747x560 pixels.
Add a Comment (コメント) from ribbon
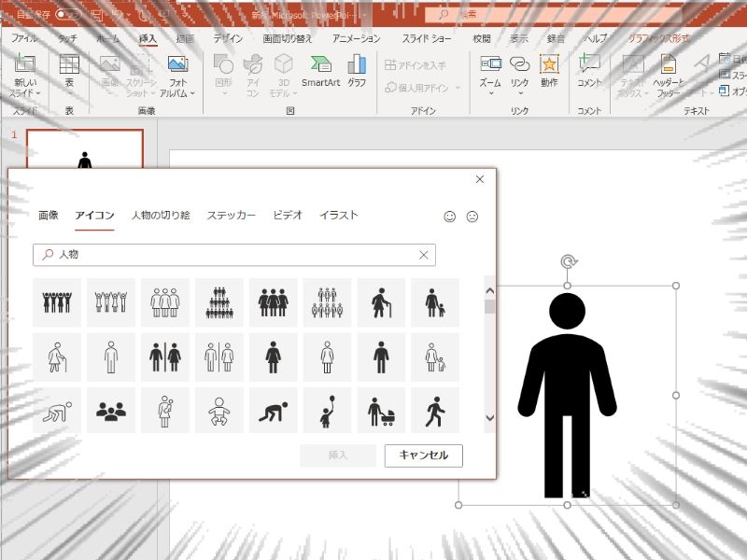pos(589,71)
